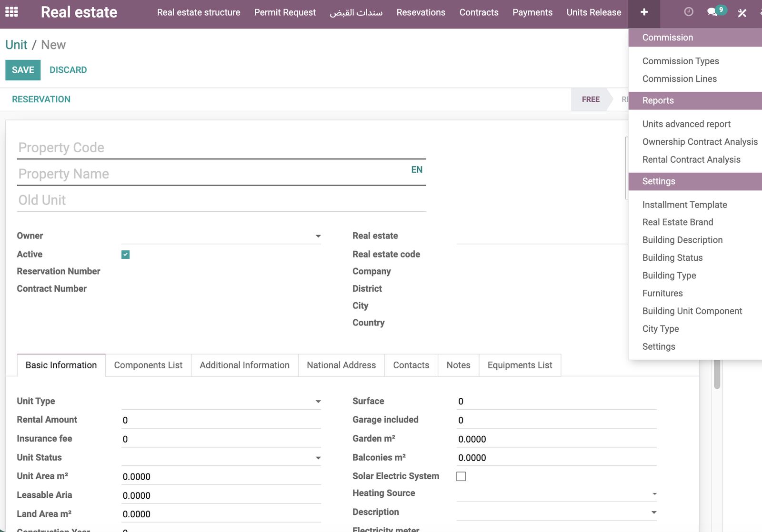762x532 pixels.
Task: Open the Additional Information tab
Action: (x=244, y=365)
